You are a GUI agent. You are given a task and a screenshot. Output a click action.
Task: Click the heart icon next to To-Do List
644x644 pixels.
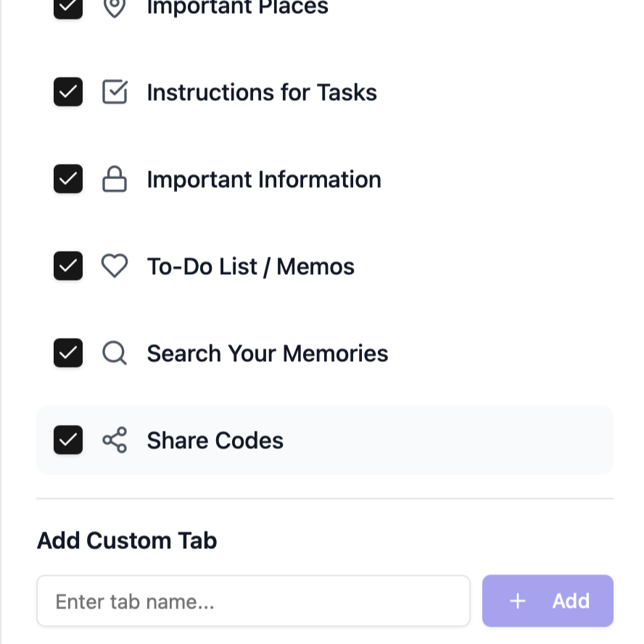115,266
